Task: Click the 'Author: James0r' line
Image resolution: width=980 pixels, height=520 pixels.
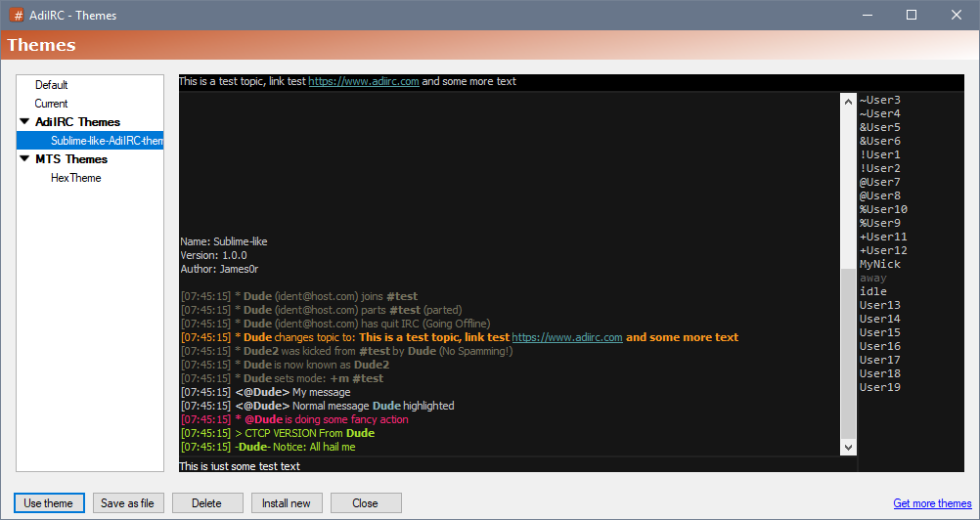Action: (x=219, y=269)
